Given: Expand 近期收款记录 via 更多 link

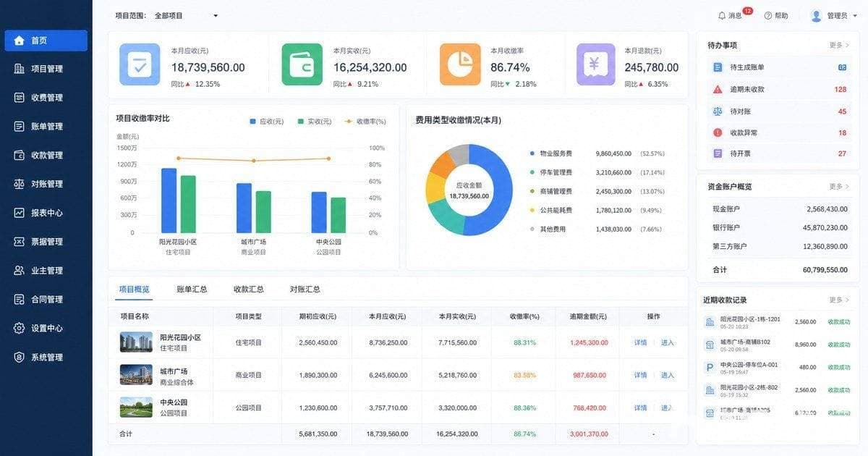Looking at the screenshot, I should [x=839, y=300].
